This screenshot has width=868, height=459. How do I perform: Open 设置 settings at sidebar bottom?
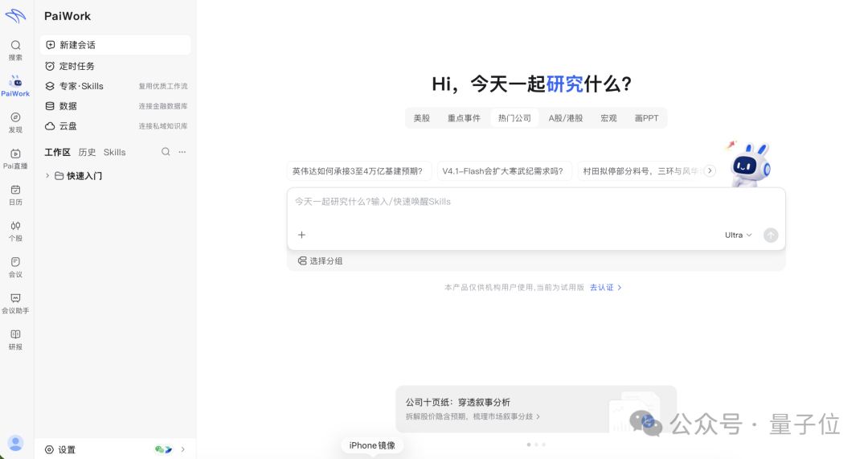(60, 449)
